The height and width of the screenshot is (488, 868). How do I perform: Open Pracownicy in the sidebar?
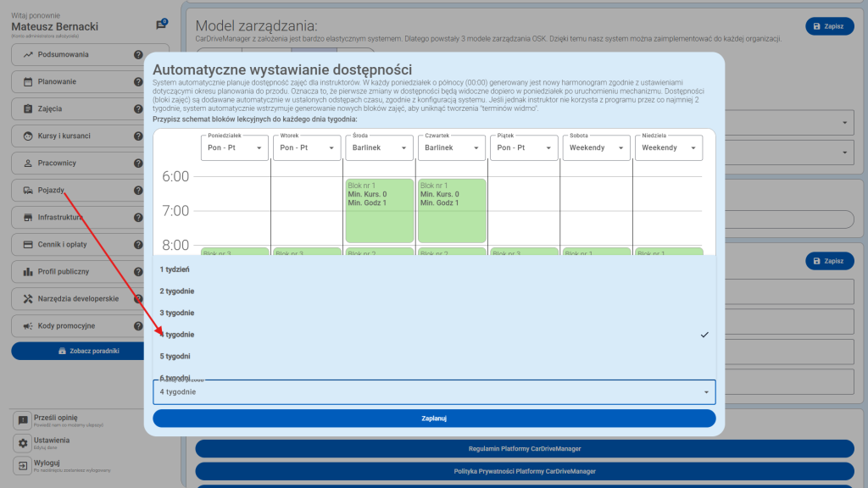[56, 164]
